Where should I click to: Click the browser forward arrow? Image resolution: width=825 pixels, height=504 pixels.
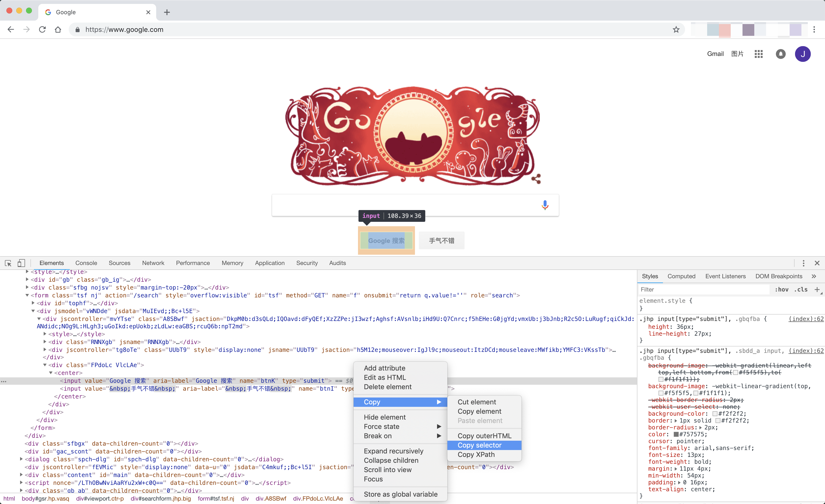(x=27, y=29)
